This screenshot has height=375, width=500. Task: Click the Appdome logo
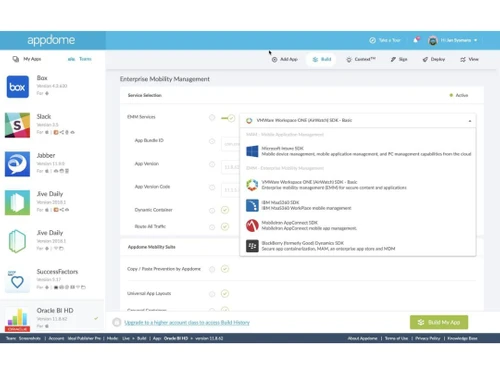coord(51,40)
